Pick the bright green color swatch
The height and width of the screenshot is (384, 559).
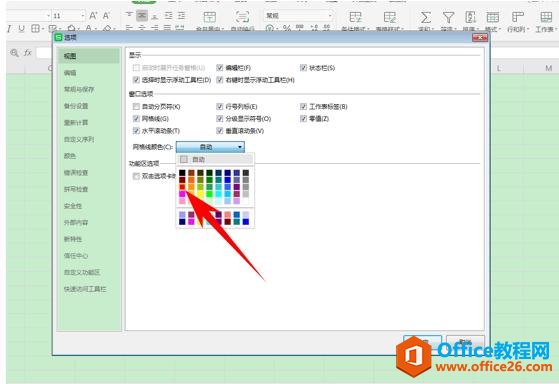pyautogui.click(x=209, y=194)
